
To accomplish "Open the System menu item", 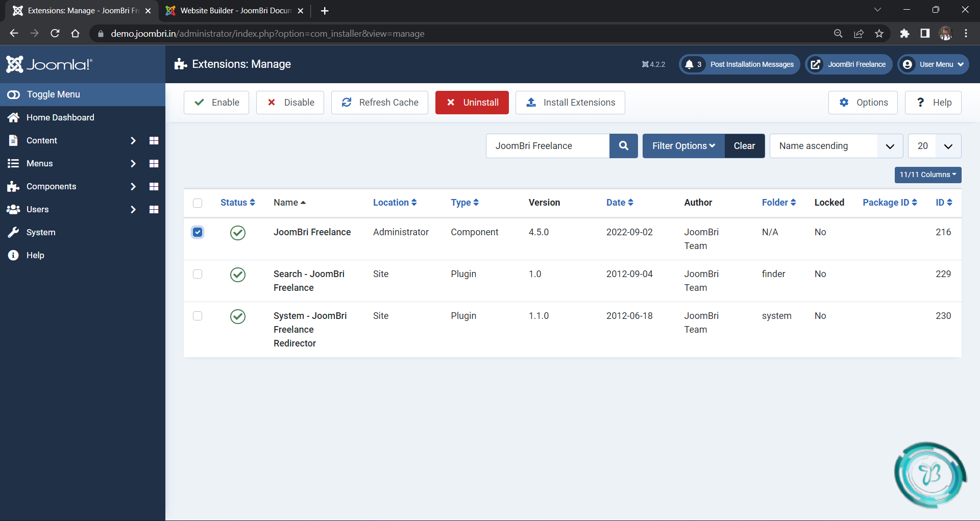I will [41, 232].
